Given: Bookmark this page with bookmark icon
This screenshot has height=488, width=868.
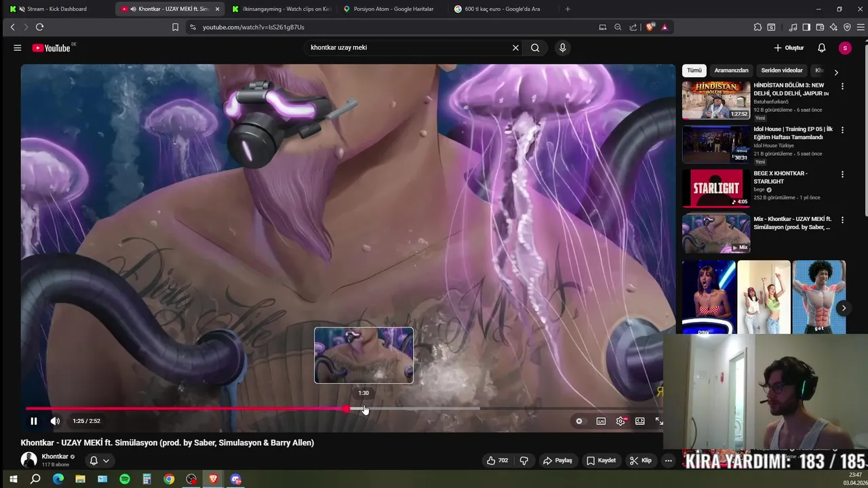Looking at the screenshot, I should [175, 27].
